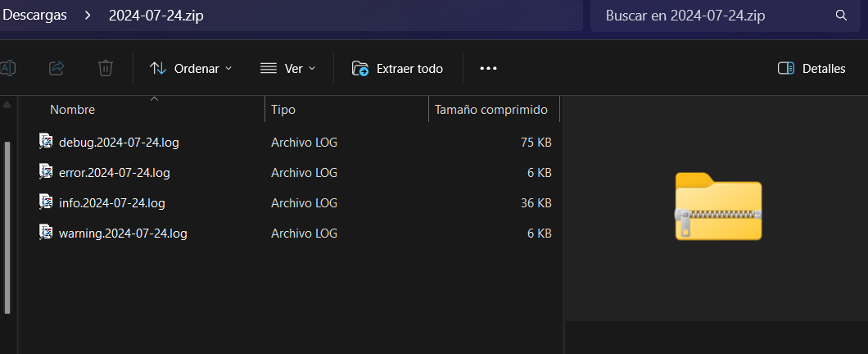Click the share icon in toolbar
Screen dimensions: 868x354
[x=57, y=68]
